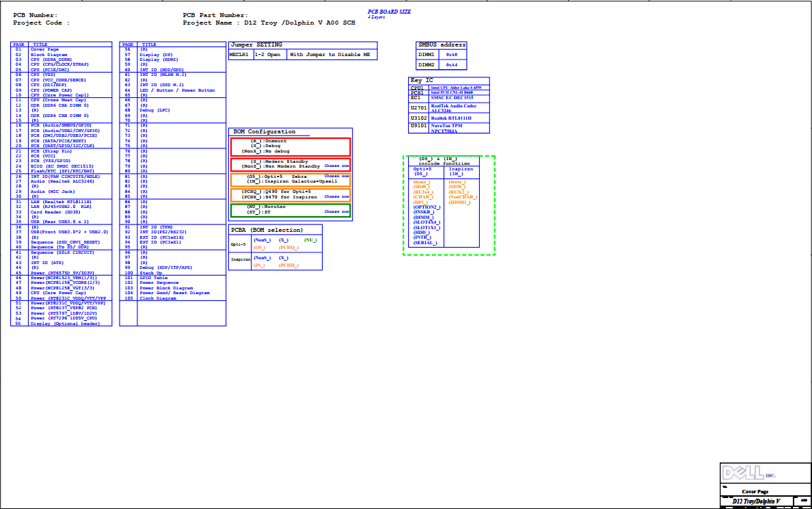This screenshot has height=509, width=812.
Task: Click the PCB BOARD SIZE label
Action: (390, 12)
